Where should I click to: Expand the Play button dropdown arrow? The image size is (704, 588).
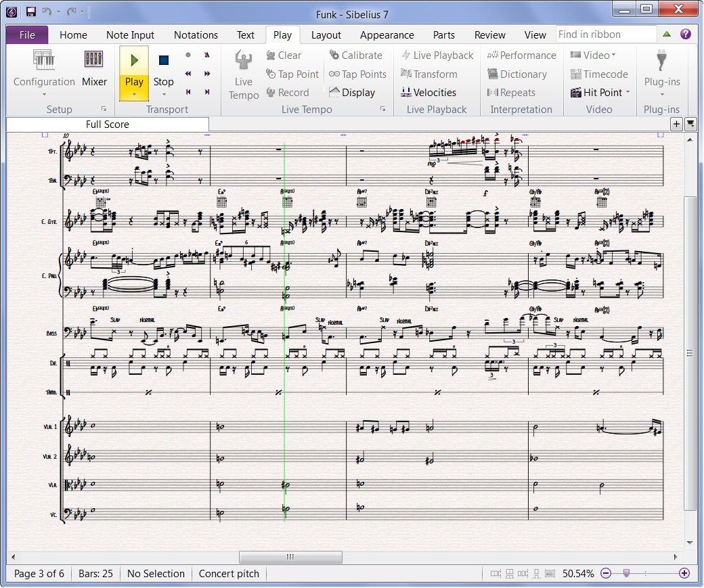(x=134, y=94)
